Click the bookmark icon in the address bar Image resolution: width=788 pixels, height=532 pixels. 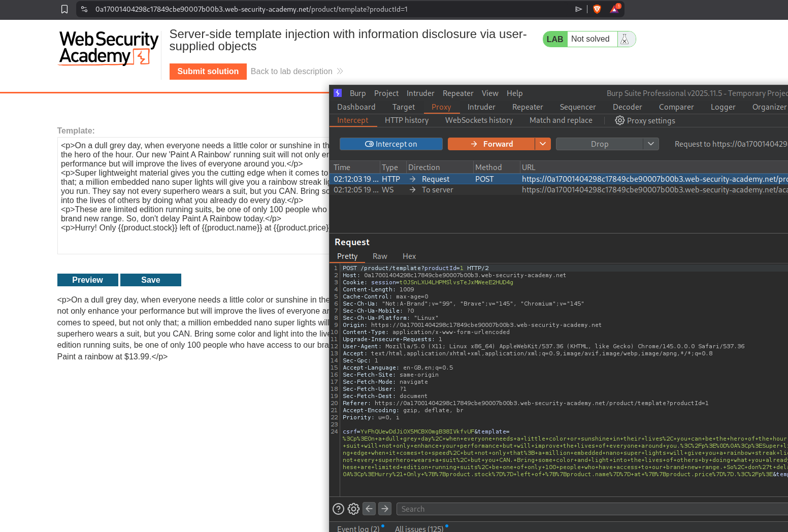click(64, 9)
